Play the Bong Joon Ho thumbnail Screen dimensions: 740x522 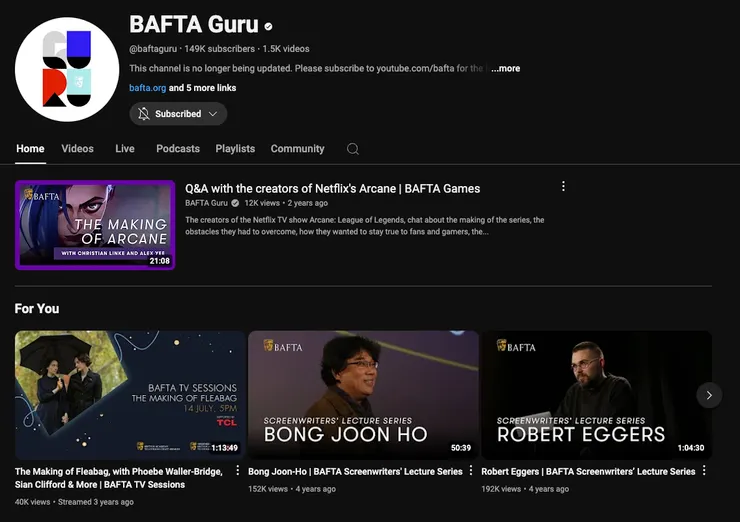[x=363, y=395]
